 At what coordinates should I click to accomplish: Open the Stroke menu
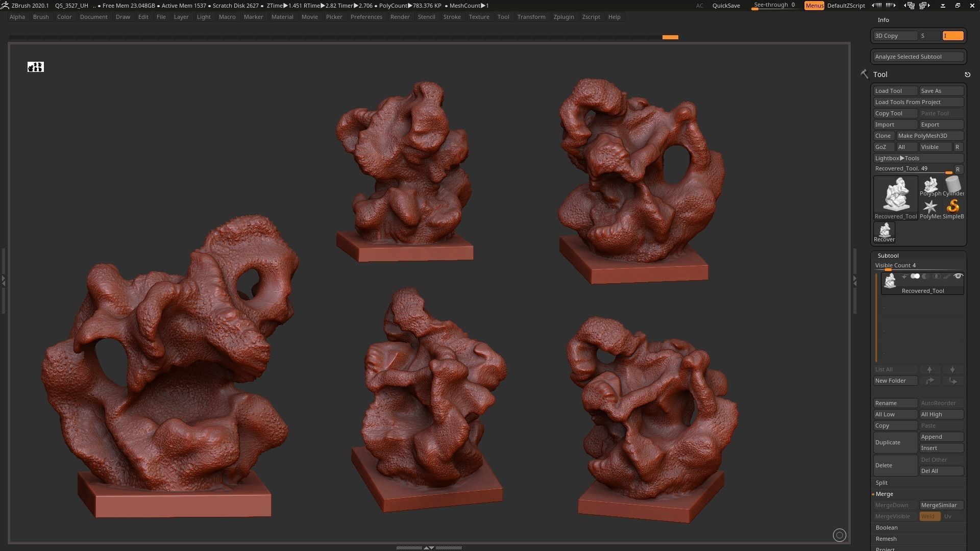pos(452,17)
